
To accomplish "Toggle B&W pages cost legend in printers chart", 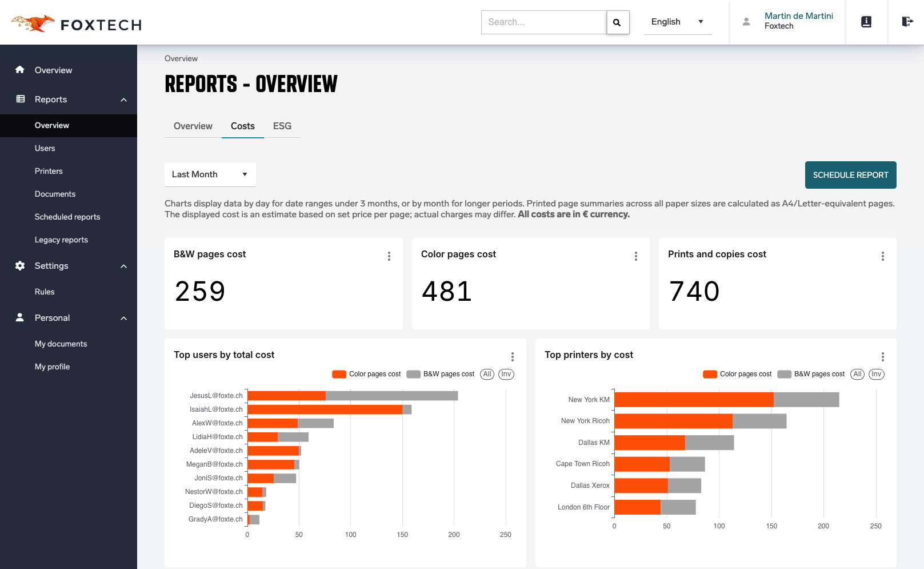I will pyautogui.click(x=811, y=374).
